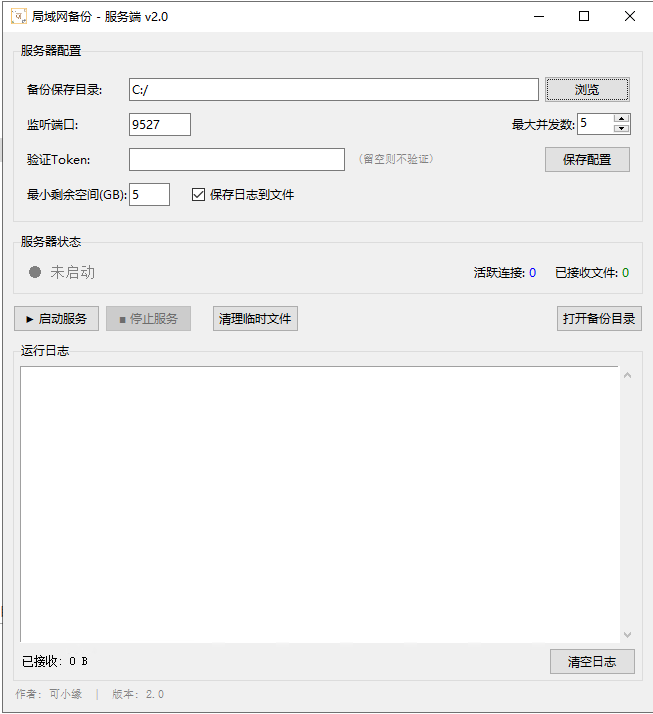Increase 最大并发数 with up arrow
The image size is (653, 714).
622,119
